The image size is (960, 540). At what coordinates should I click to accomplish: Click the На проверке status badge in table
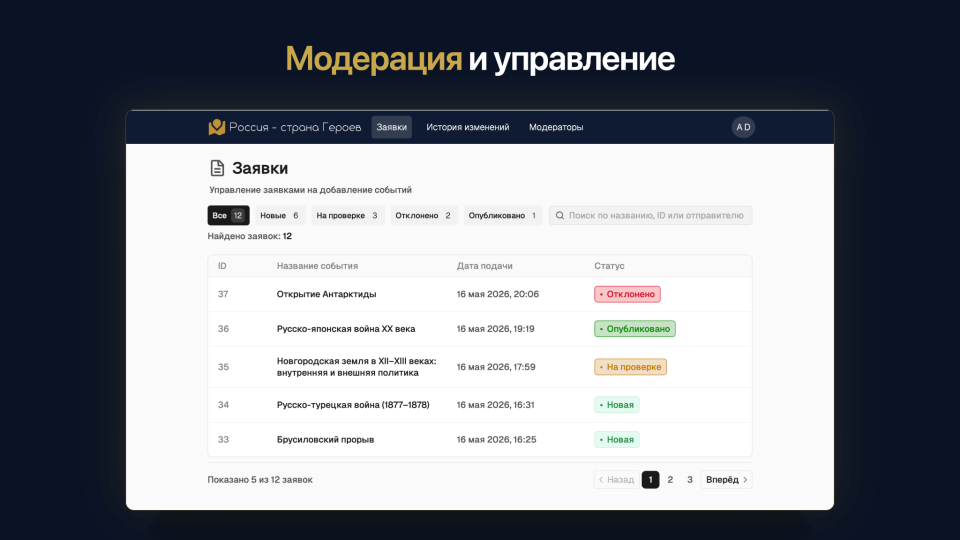[x=631, y=367]
